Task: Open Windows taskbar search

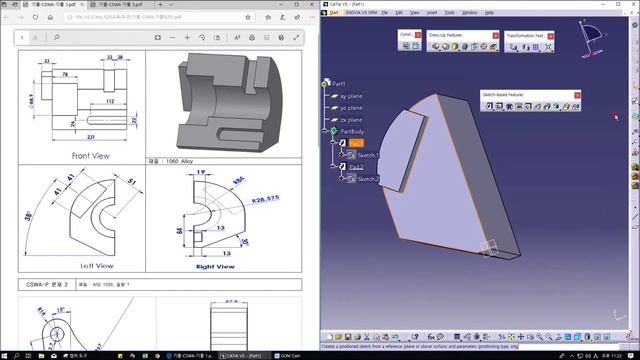Action: point(16,356)
